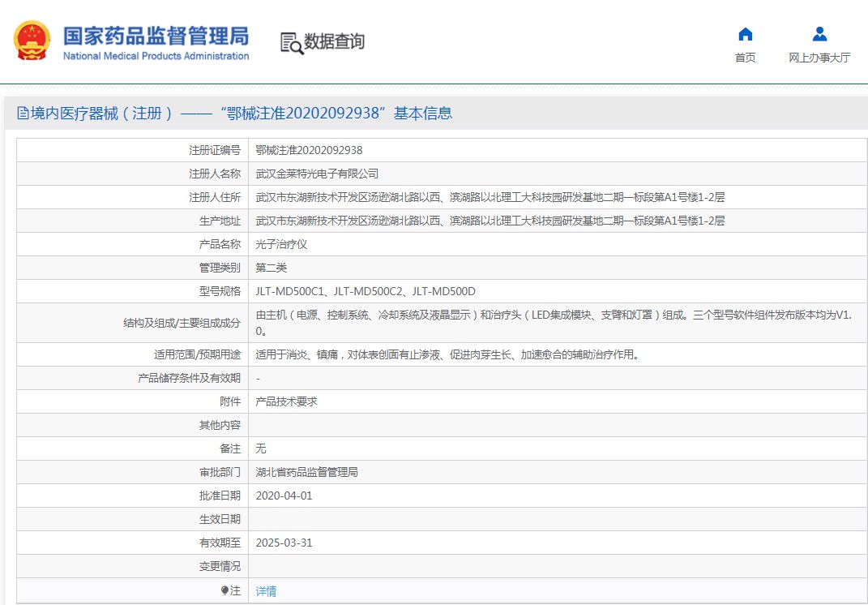Select model list JLT-MD500C1、JLT-MD500C2、JLT-MD500D
This screenshot has height=605, width=868.
pos(366,291)
